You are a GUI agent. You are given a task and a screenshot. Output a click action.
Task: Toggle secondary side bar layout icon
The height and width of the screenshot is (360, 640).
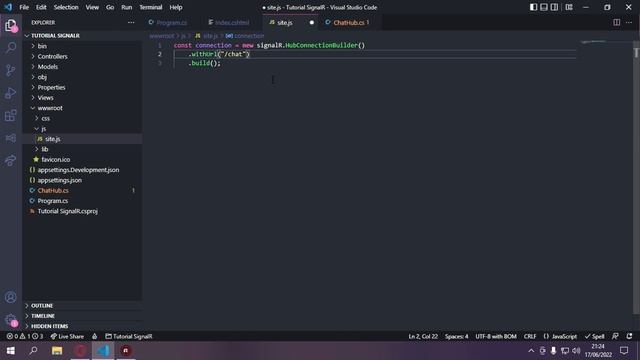554,7
